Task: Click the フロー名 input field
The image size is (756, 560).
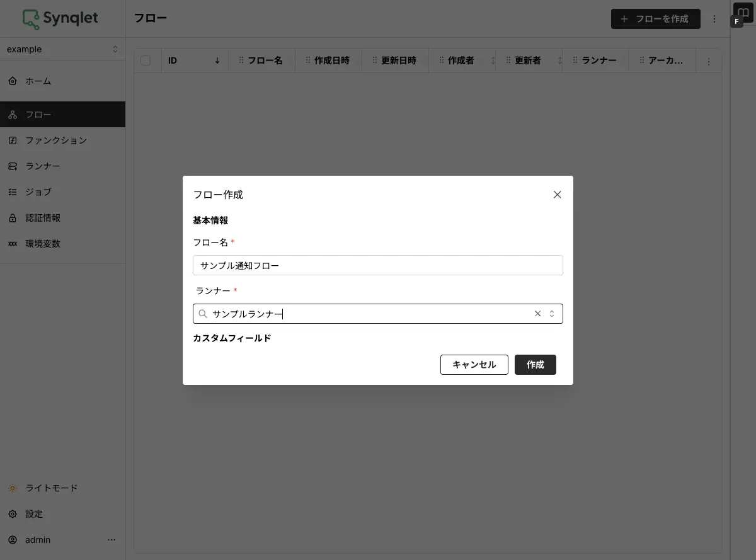Action: pos(378,265)
